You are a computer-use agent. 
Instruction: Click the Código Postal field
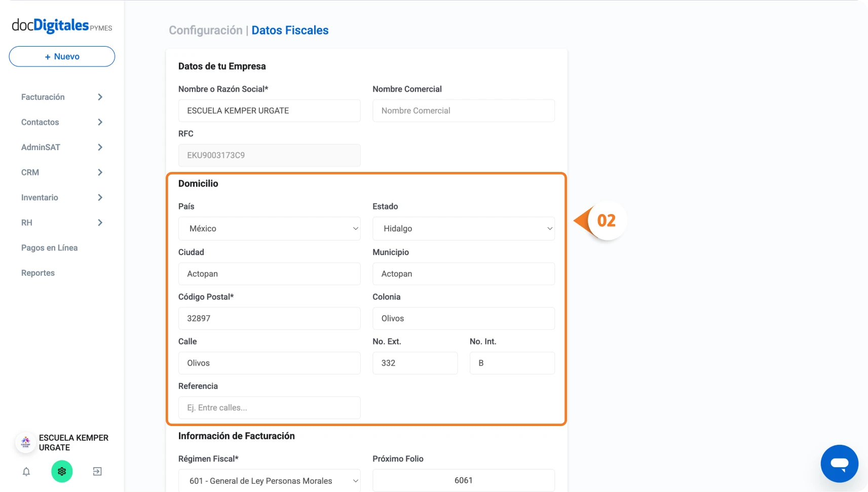click(270, 319)
